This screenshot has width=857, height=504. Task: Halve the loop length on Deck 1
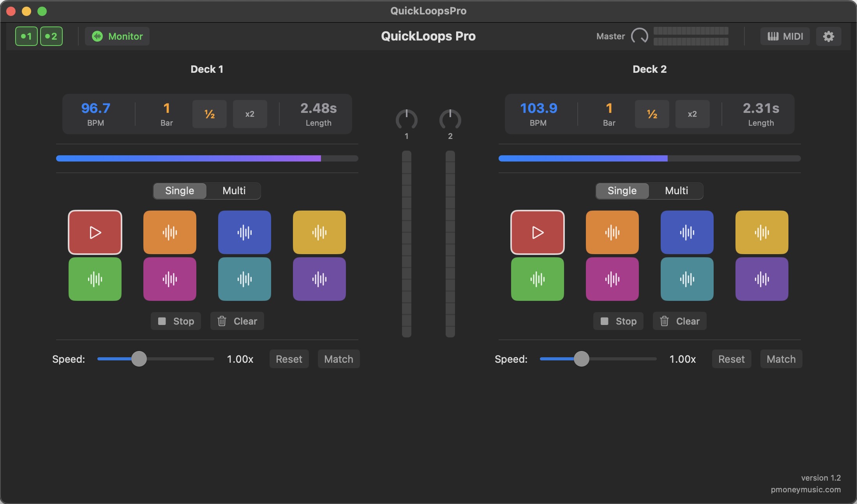point(209,114)
